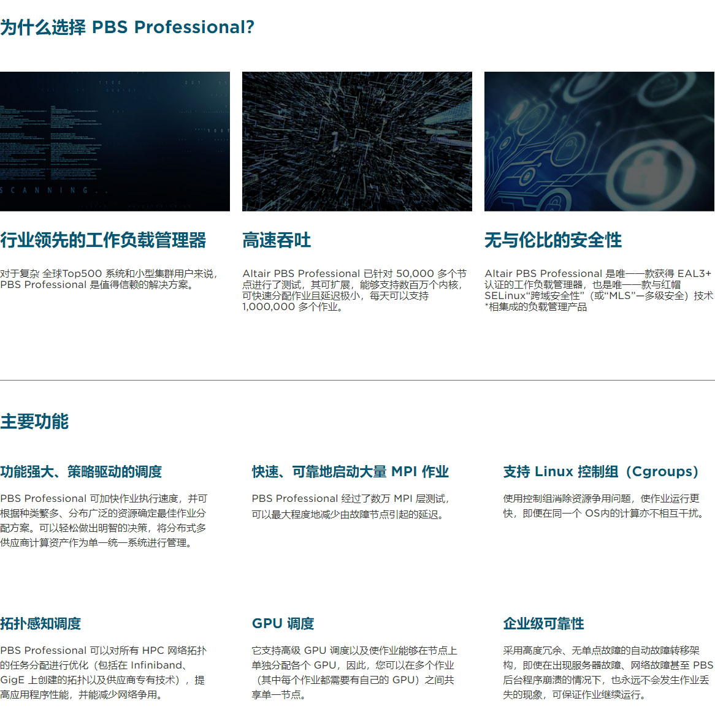Click the paragraph mentioning '数万 MPI 层测试'

coord(351,507)
